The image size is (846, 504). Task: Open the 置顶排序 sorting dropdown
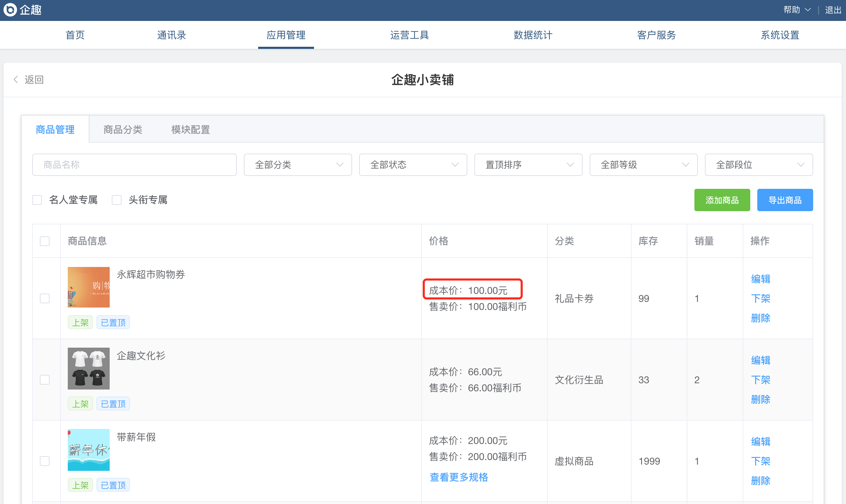point(528,165)
